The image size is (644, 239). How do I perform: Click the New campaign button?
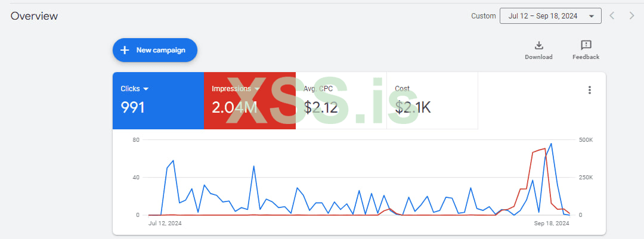pyautogui.click(x=155, y=50)
